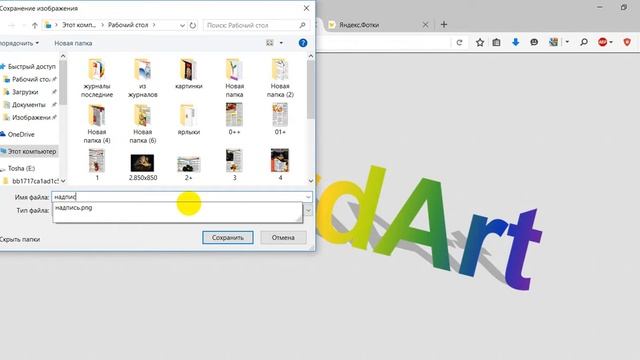Select Изображения in navigation pane

(31, 117)
